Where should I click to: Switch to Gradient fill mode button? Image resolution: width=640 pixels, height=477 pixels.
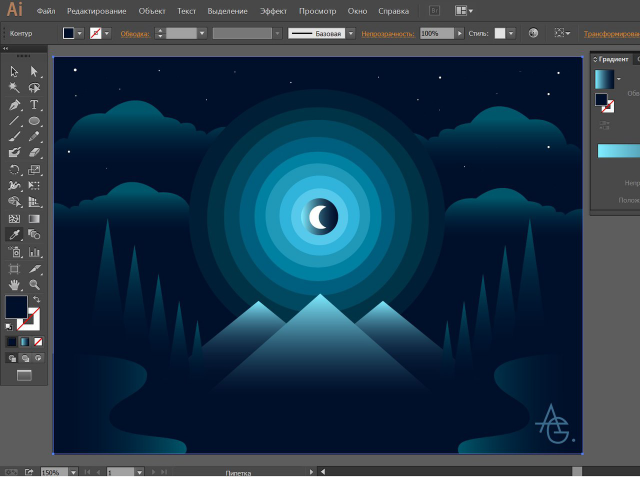(25, 342)
